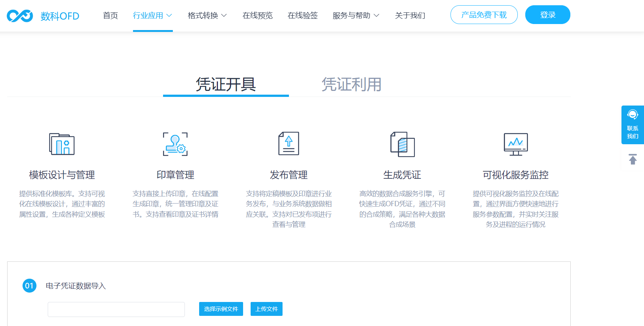Click the 生成凭证 documents icon
This screenshot has height=326, width=644.
coord(402,144)
